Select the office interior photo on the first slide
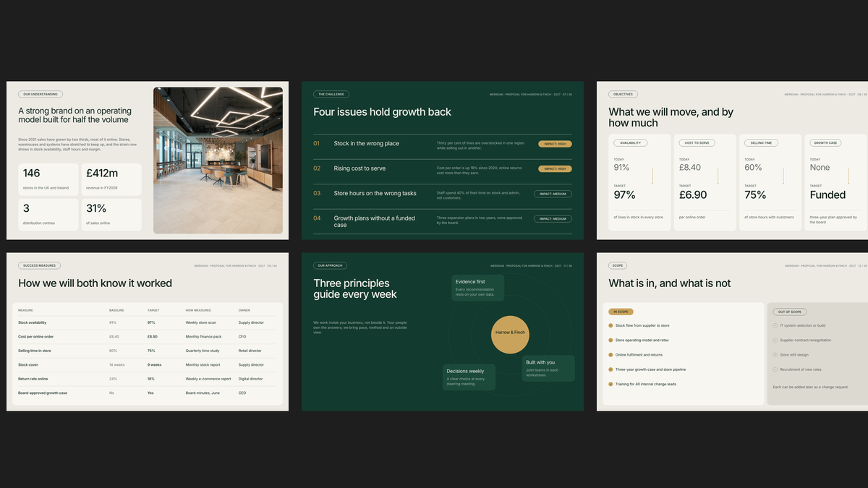This screenshot has height=488, width=868. 218,160
